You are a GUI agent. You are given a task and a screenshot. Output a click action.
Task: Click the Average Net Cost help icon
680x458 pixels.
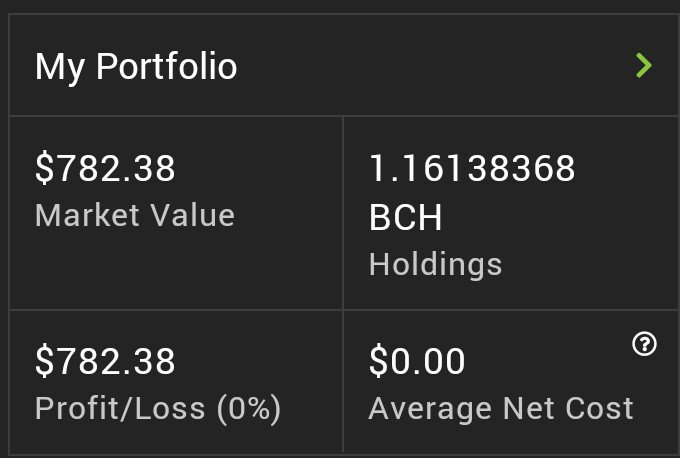pyautogui.click(x=644, y=344)
